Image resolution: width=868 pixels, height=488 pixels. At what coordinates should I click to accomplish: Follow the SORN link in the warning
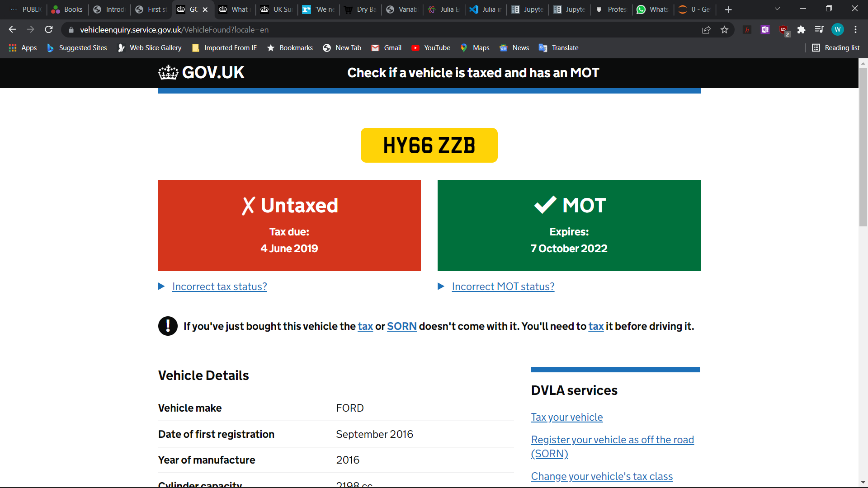pyautogui.click(x=402, y=326)
